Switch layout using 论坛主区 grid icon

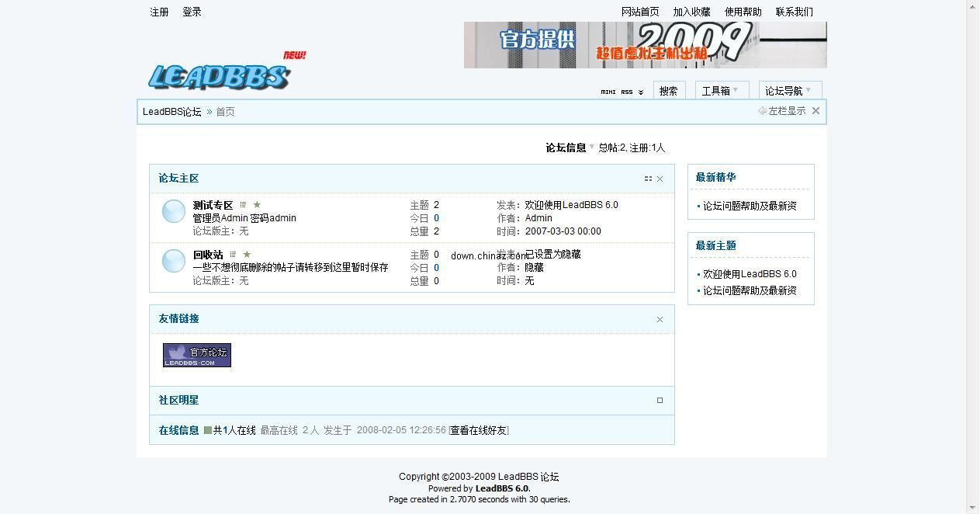tap(648, 179)
